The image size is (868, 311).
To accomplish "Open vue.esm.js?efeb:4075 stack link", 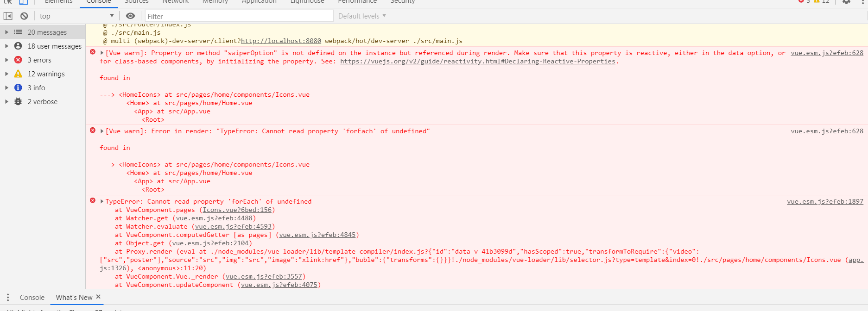I will (279, 285).
